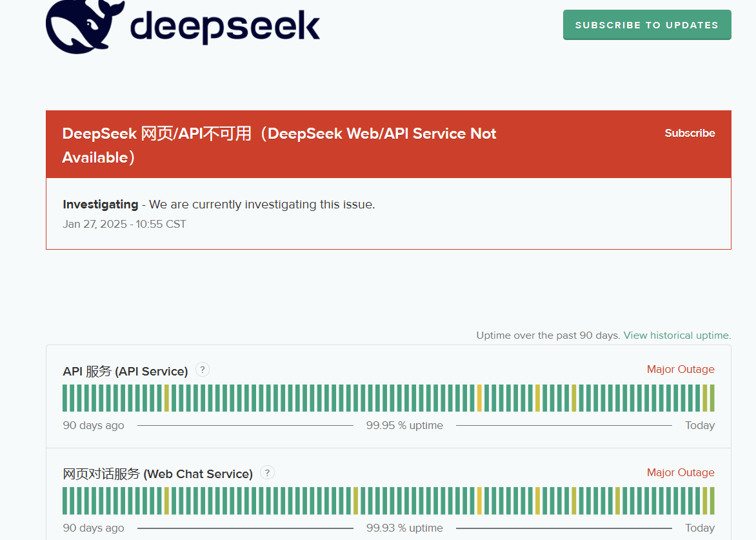Click the 90 days ago label under Web Chat Service
The width and height of the screenshot is (756, 540).
[x=94, y=528]
